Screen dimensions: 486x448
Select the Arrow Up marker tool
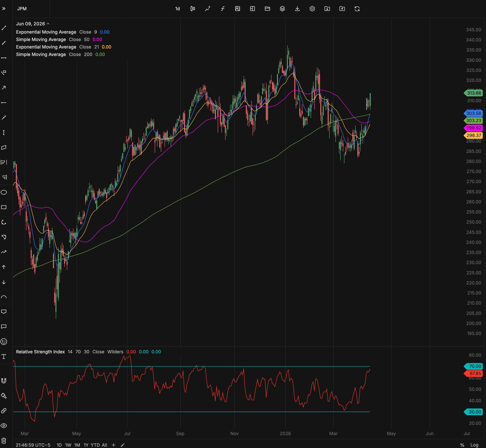[x=4, y=267]
